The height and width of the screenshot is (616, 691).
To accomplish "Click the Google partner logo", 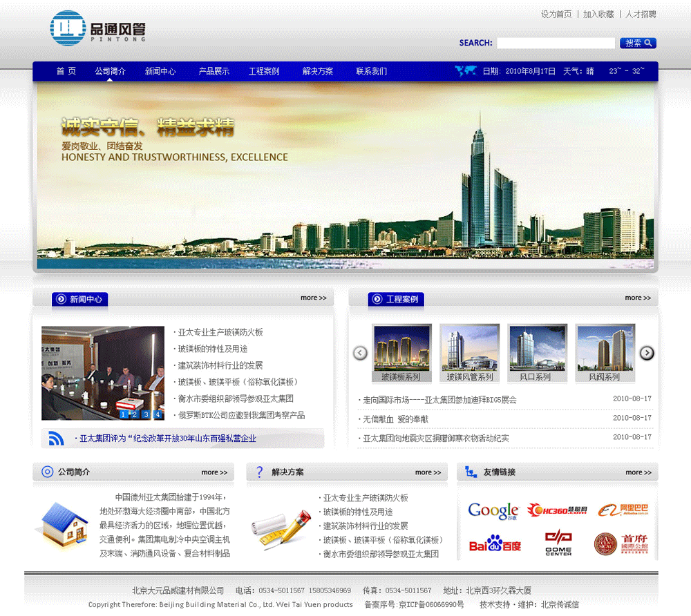I will [x=493, y=510].
